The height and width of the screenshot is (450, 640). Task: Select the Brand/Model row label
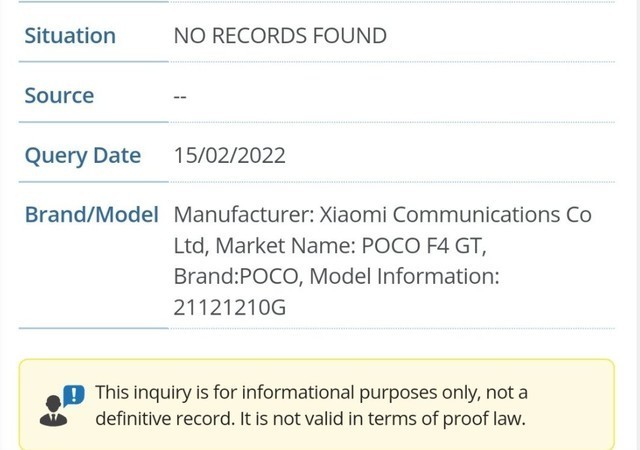tap(91, 215)
